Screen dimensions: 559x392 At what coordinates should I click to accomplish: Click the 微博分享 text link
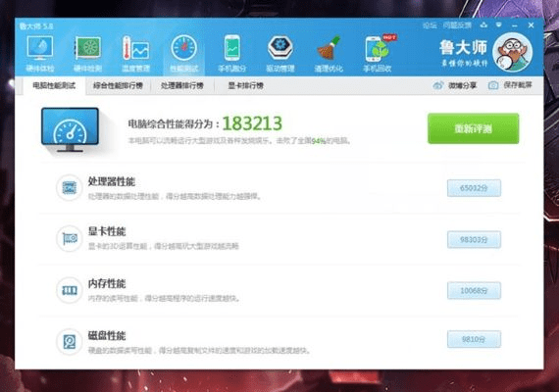click(x=462, y=85)
